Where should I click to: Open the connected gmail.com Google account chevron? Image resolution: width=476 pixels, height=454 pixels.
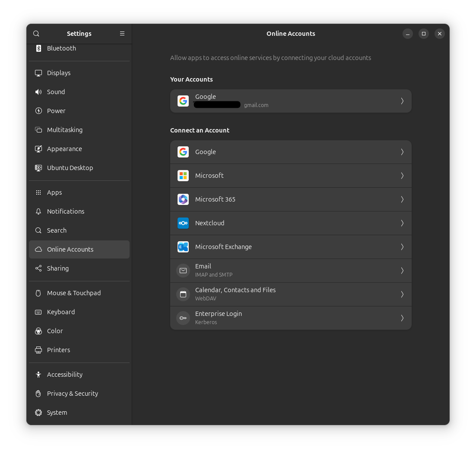tap(402, 101)
